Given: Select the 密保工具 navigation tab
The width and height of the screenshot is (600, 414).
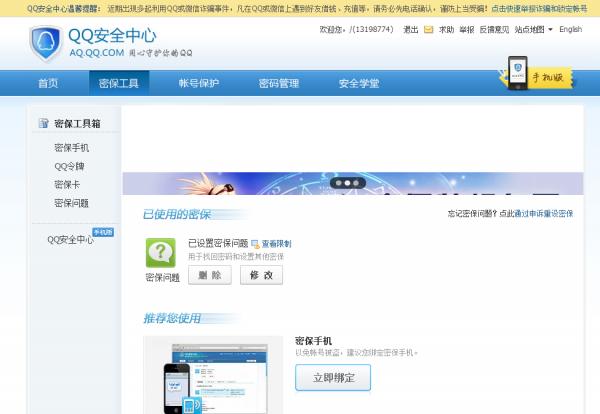Looking at the screenshot, I should pos(119,83).
